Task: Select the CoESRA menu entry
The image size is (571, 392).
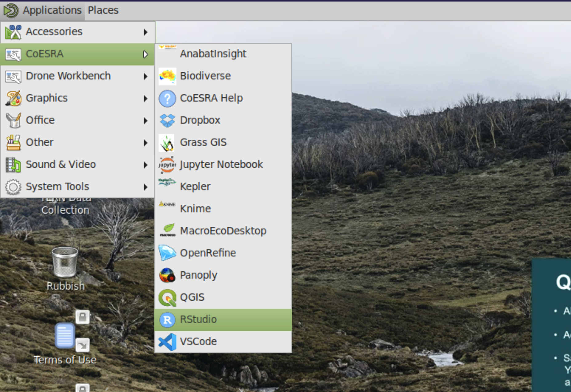Action: (78, 54)
